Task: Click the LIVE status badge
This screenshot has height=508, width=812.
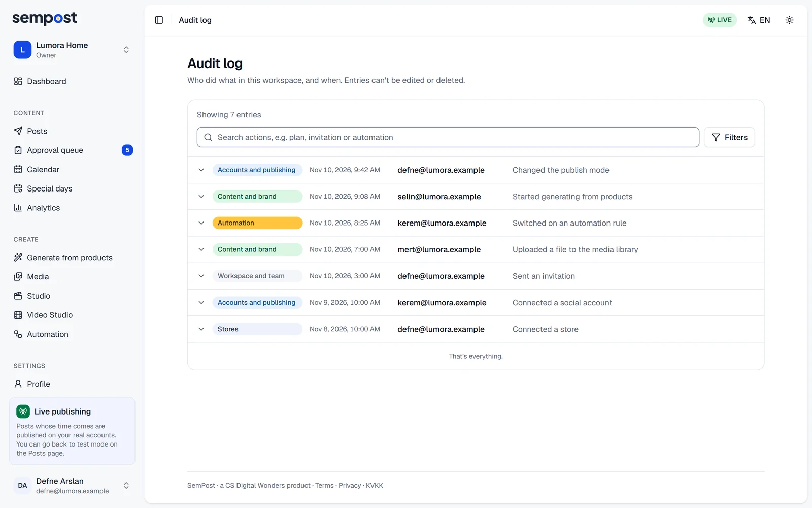Action: coord(720,20)
